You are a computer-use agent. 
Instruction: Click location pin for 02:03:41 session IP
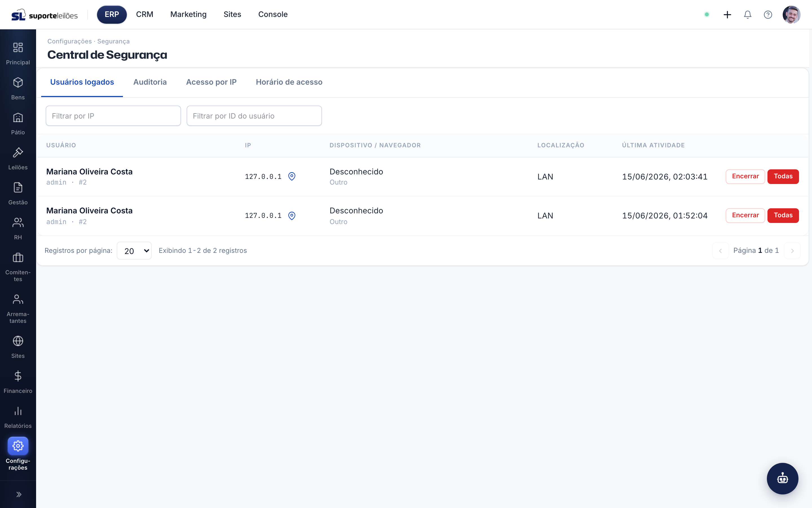292,176
